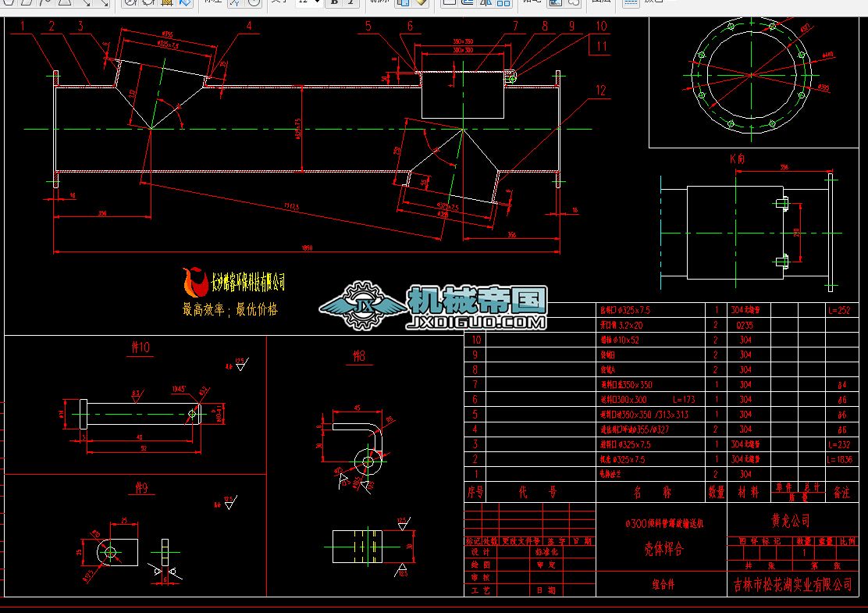Click the yellow eraser icon in toolbar
The image size is (868, 613).
tap(422, 2)
